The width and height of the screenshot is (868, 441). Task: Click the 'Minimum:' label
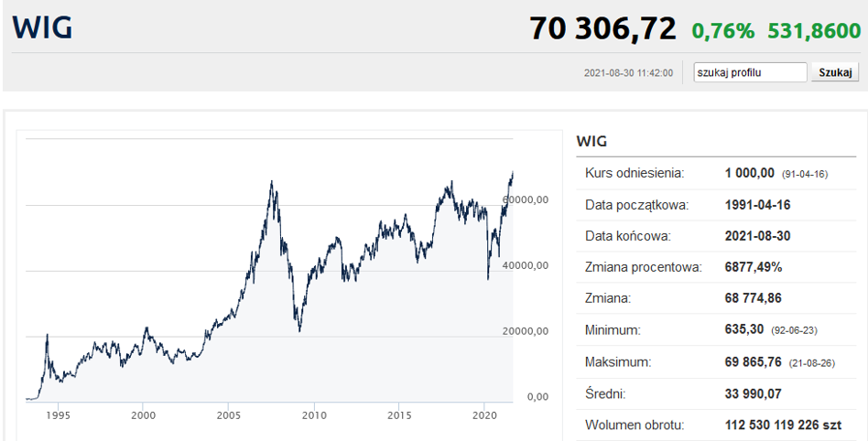[613, 331]
